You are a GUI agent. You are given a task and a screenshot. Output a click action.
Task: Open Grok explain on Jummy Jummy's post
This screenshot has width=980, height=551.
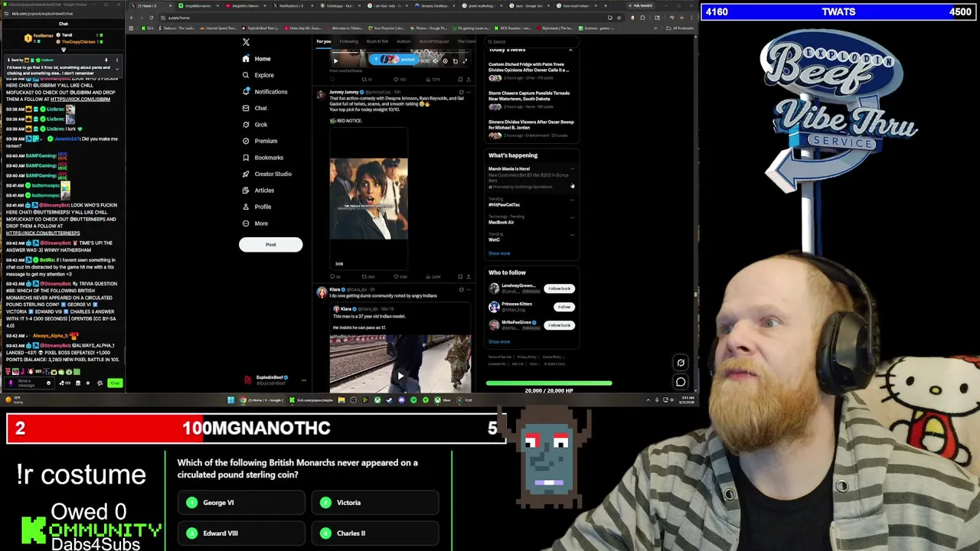click(x=461, y=92)
